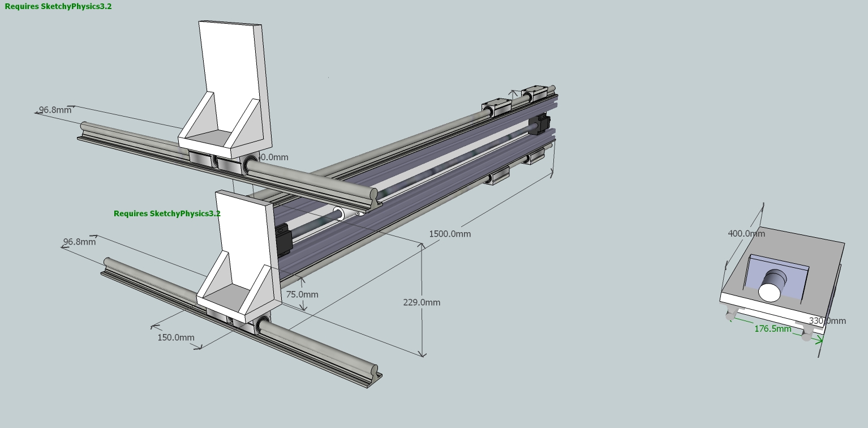This screenshot has width=868, height=428.
Task: Select the 75.0mm dimension label
Action: click(x=302, y=294)
